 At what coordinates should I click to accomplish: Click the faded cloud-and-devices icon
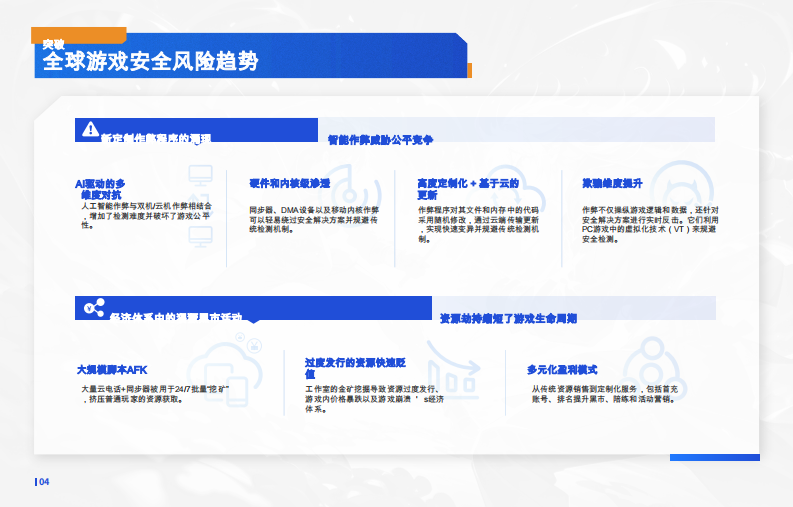click(x=226, y=369)
